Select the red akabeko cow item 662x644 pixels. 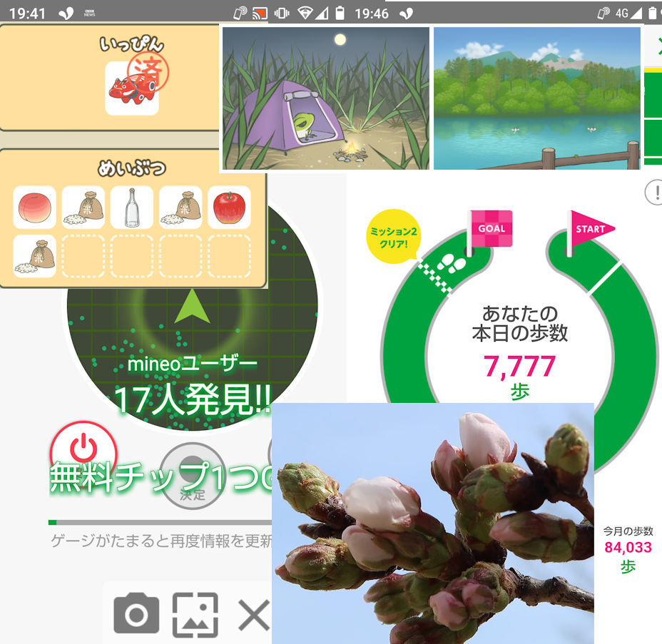[x=132, y=88]
